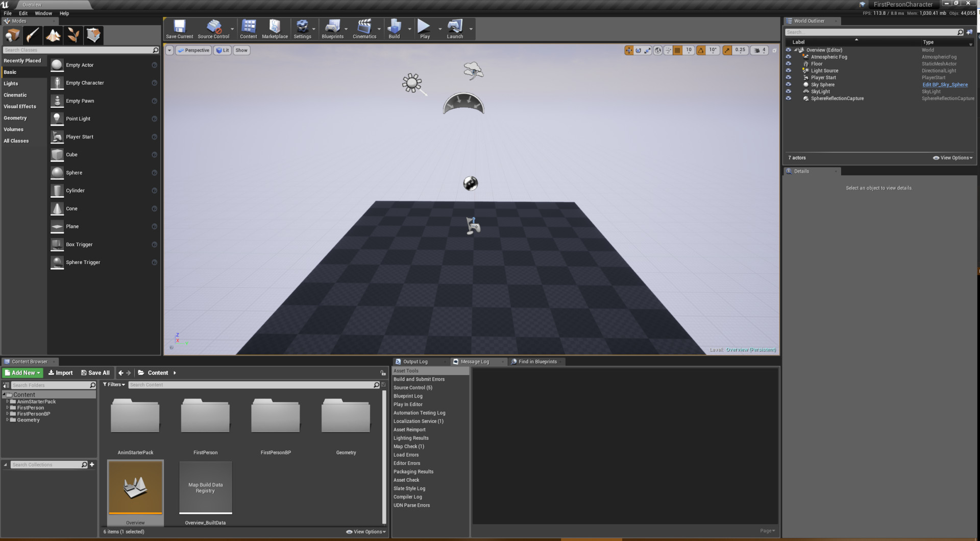Screen dimensions: 980x541
Task: Hide the Floor actor in World Outliner
Action: pos(789,63)
